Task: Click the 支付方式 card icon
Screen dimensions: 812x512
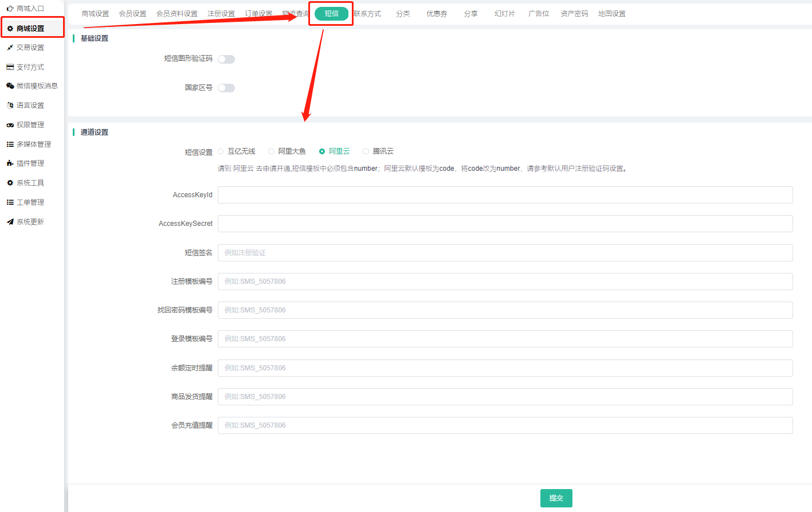Action: click(10, 67)
